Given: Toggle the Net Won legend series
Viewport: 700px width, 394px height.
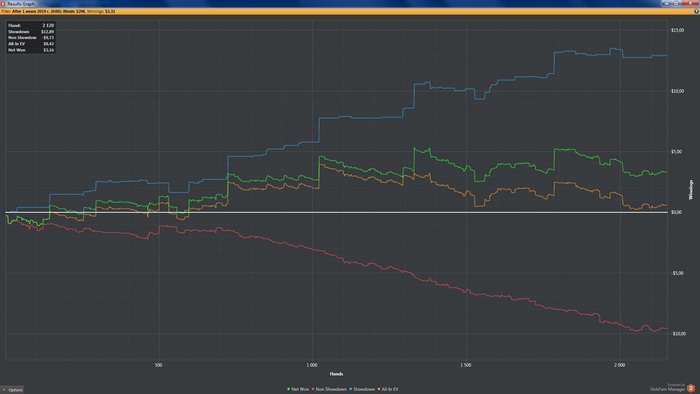Looking at the screenshot, I should [x=298, y=389].
